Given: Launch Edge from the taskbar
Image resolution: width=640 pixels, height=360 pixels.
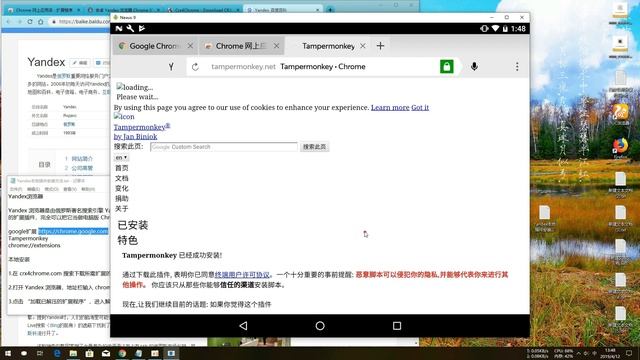Looking at the screenshot, I should click(57, 353).
